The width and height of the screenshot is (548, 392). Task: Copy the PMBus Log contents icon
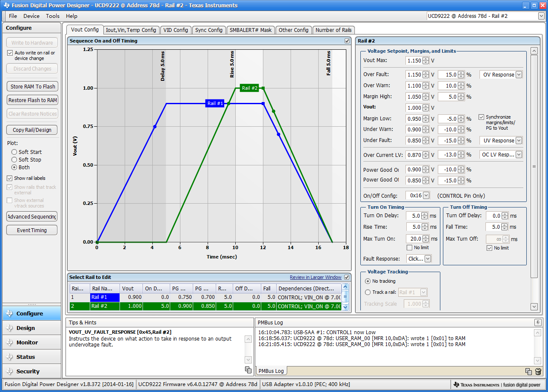click(x=528, y=372)
